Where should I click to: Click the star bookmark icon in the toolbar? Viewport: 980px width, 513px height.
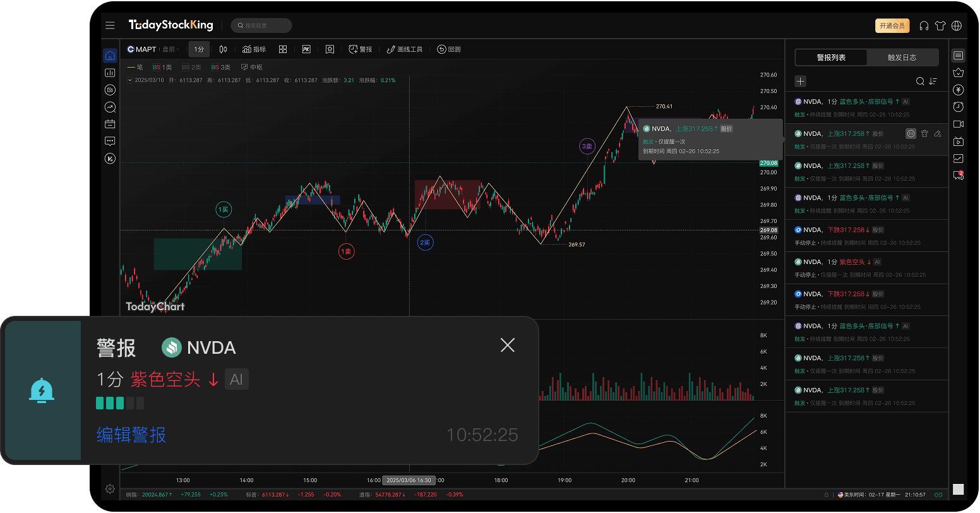coord(330,49)
